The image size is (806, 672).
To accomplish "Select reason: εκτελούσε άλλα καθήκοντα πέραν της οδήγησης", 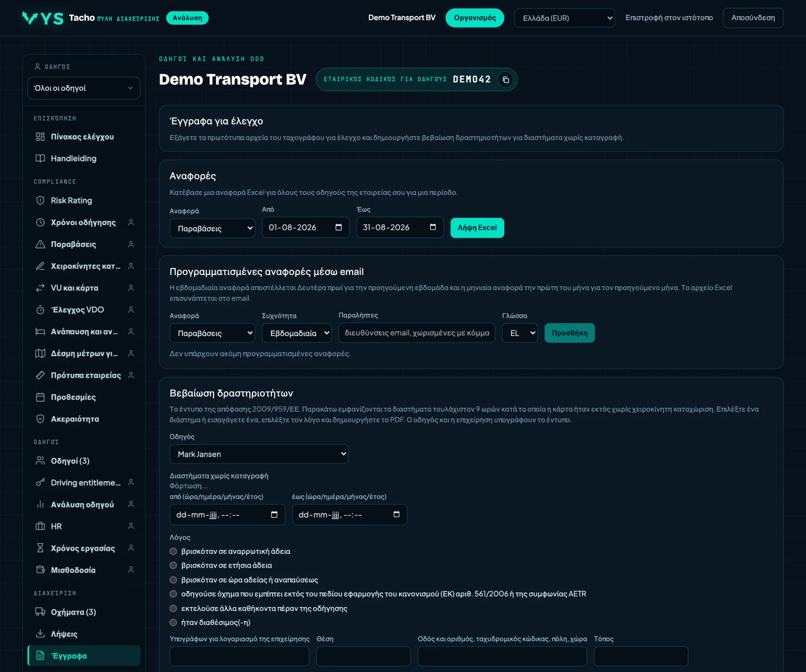I will [x=173, y=609].
